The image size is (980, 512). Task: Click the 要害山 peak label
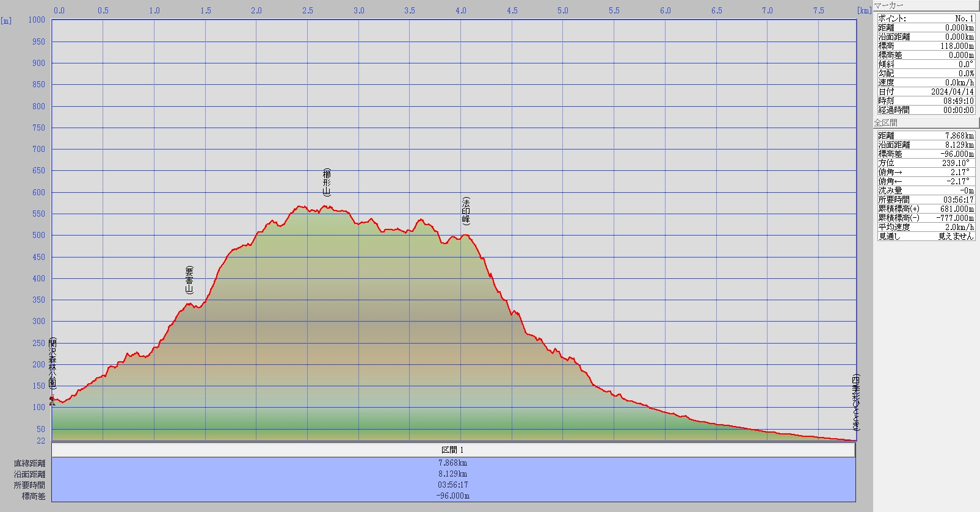tap(189, 280)
